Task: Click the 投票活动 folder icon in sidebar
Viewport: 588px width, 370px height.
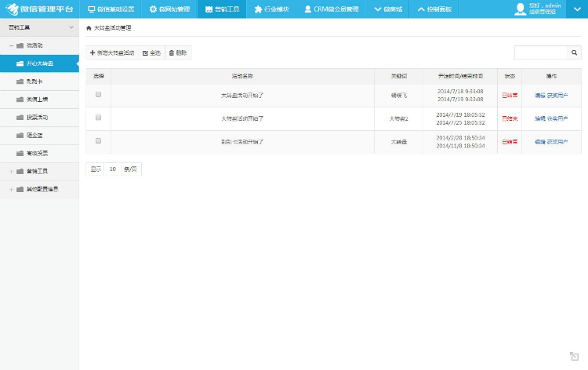Action: coord(20,117)
